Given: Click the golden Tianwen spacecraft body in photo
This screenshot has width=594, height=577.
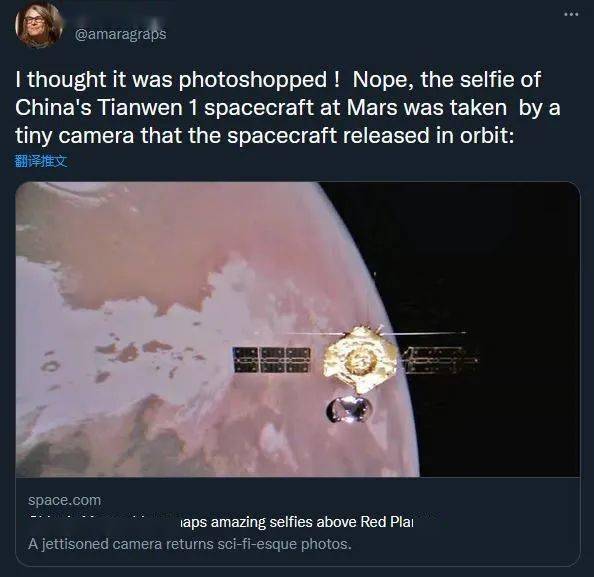Looking at the screenshot, I should pos(360,359).
